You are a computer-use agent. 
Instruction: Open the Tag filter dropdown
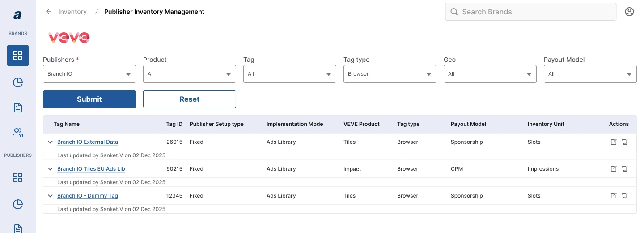pyautogui.click(x=290, y=74)
